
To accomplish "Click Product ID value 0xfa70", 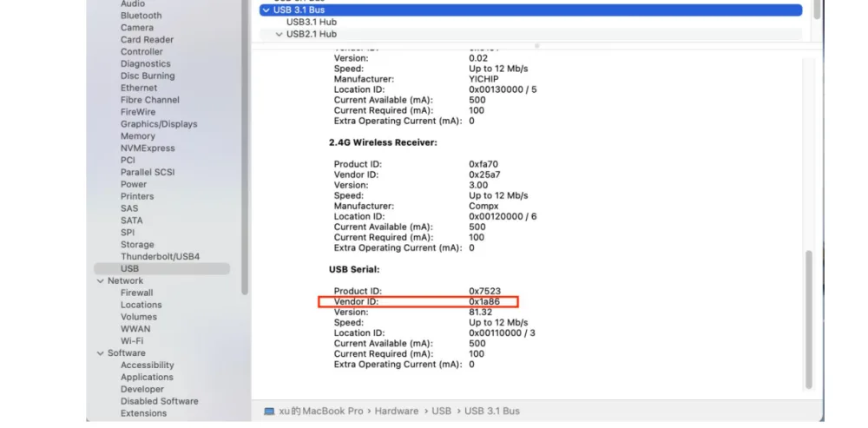I will point(483,164).
